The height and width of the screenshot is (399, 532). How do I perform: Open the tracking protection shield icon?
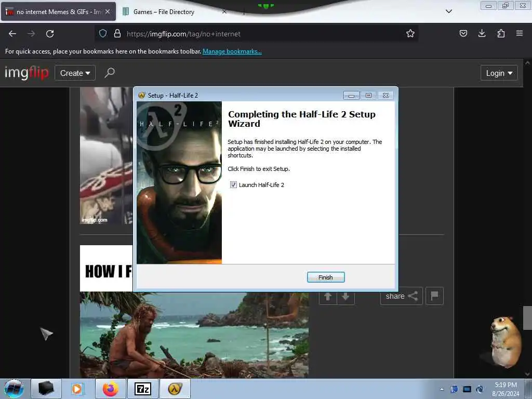103,33
